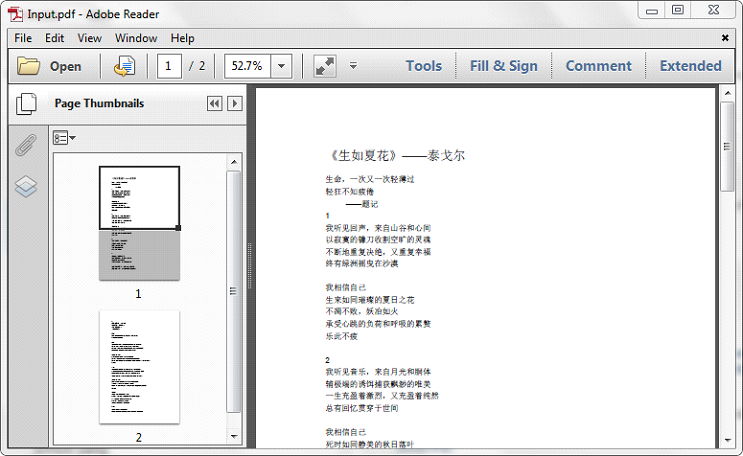743x456 pixels.
Task: Open the File menu
Action: tap(23, 38)
